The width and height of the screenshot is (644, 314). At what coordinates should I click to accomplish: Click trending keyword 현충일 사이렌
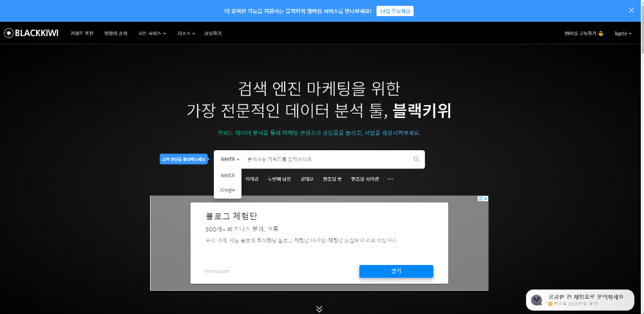tap(365, 179)
